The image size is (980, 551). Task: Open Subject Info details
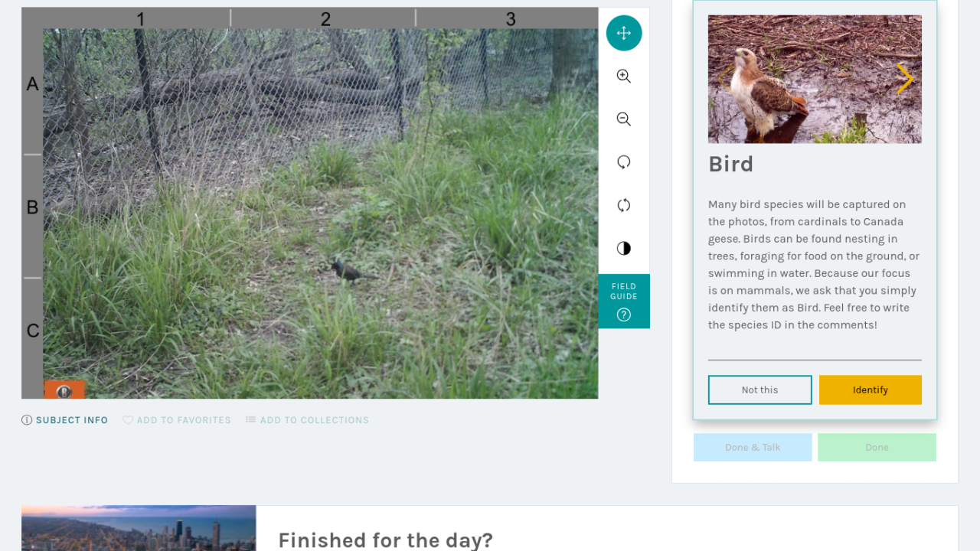pyautogui.click(x=65, y=420)
